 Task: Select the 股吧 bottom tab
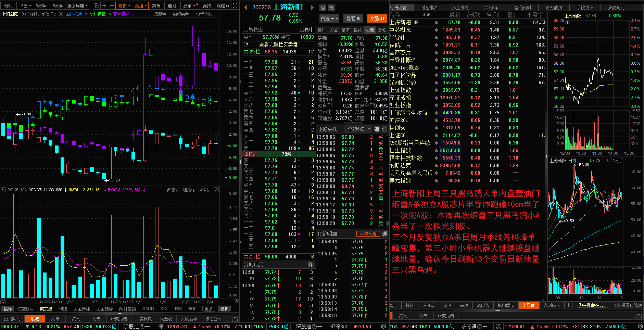coord(35,319)
